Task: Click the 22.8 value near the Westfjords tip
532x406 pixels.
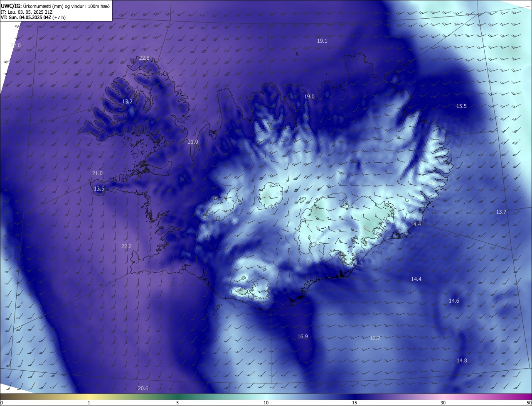Action: coord(144,58)
